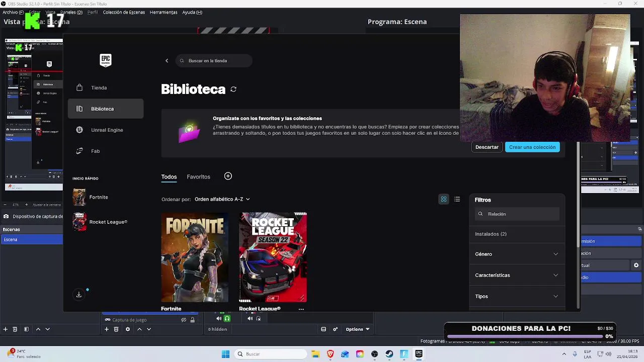
Task: Select Biblioteca in the Epic sidebar
Action: [106, 109]
